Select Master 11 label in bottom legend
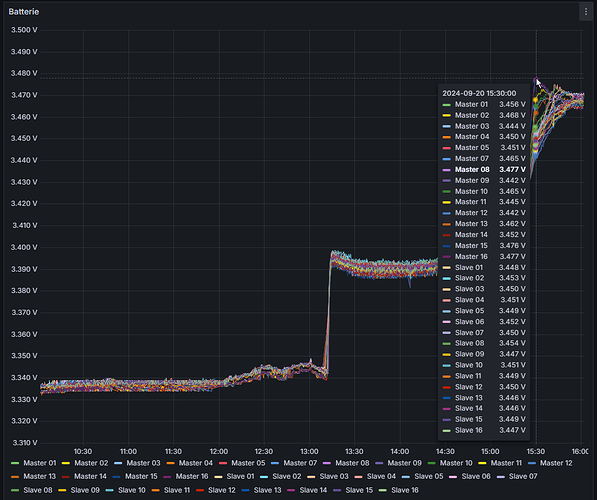This screenshot has height=500, width=597. pyautogui.click(x=506, y=463)
